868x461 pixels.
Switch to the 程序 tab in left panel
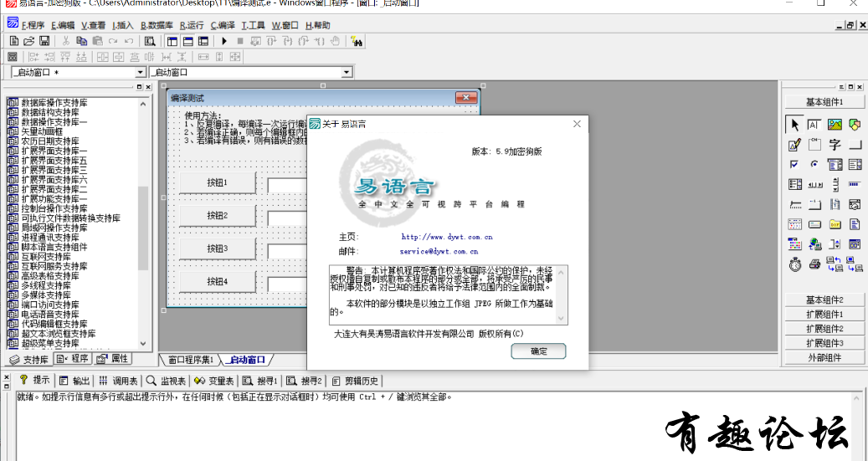73,359
